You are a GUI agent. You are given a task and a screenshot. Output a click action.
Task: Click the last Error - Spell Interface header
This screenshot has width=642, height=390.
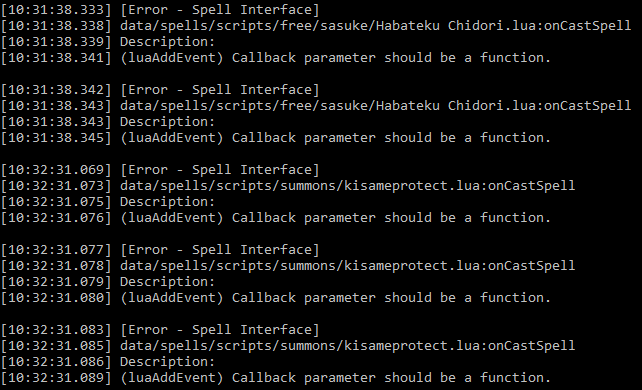[x=219, y=330]
